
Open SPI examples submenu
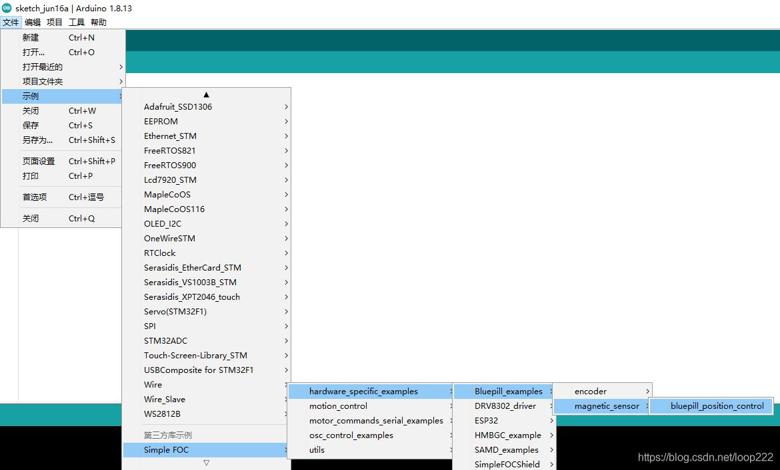coord(206,326)
